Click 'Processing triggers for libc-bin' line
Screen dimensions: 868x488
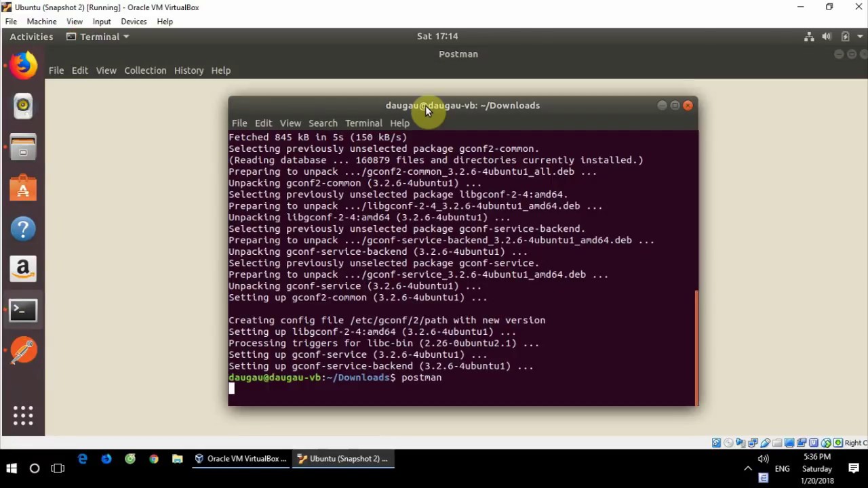(x=384, y=344)
